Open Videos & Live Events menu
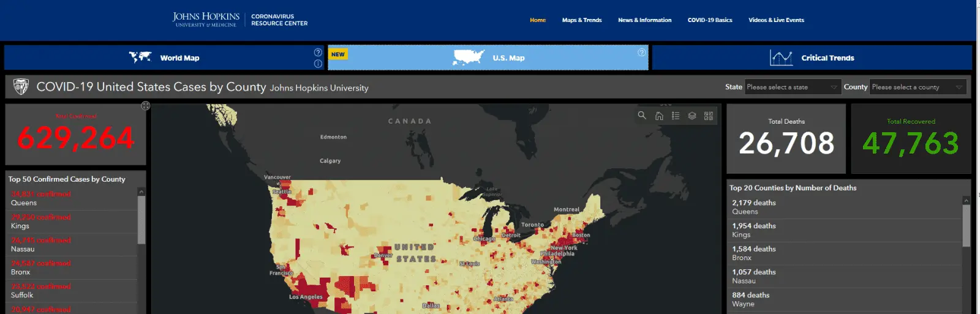Screen dimensions: 980x314 pyautogui.click(x=776, y=20)
